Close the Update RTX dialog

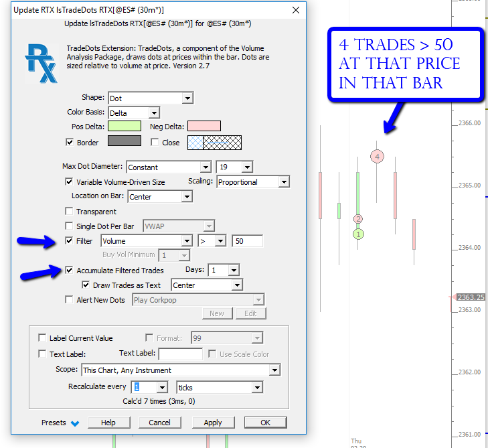point(296,10)
